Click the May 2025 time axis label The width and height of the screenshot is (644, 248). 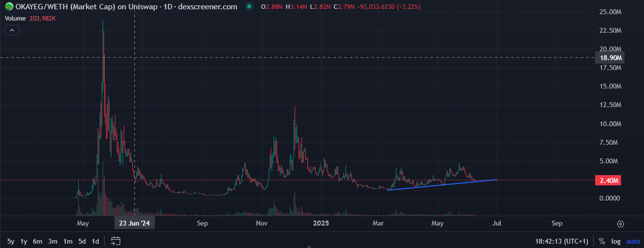438,223
